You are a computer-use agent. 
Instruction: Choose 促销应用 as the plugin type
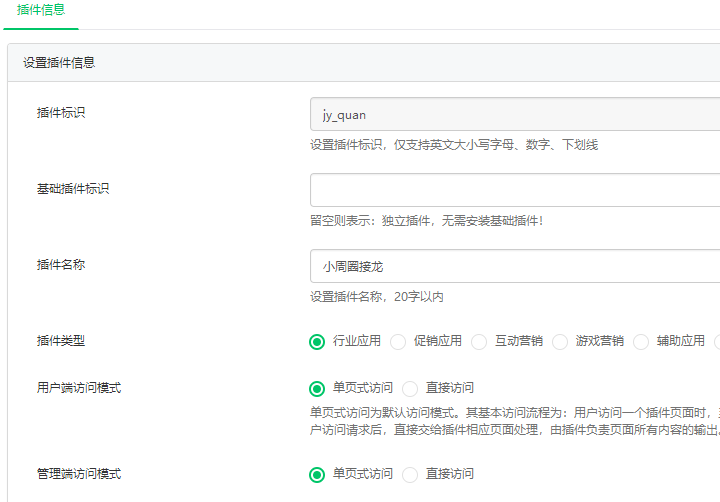click(x=398, y=341)
